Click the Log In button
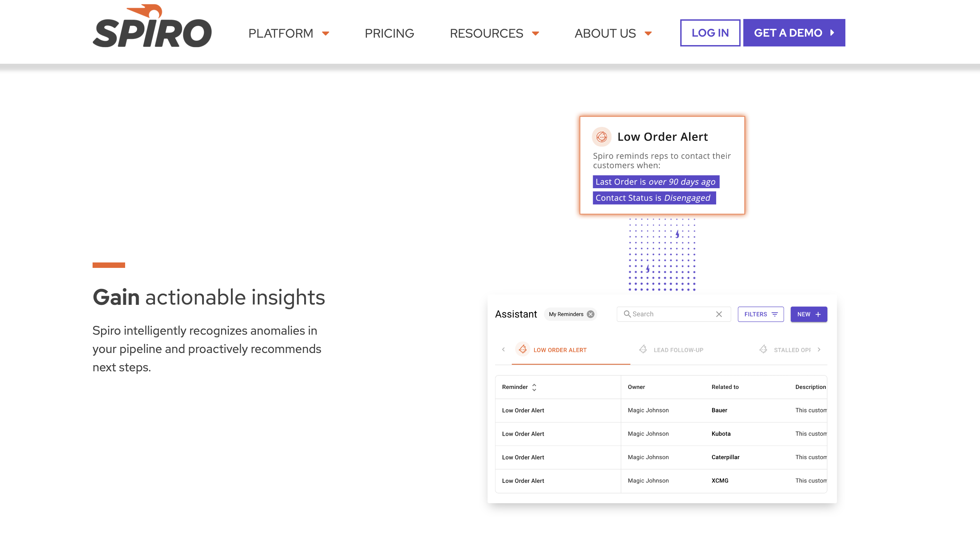 (710, 33)
